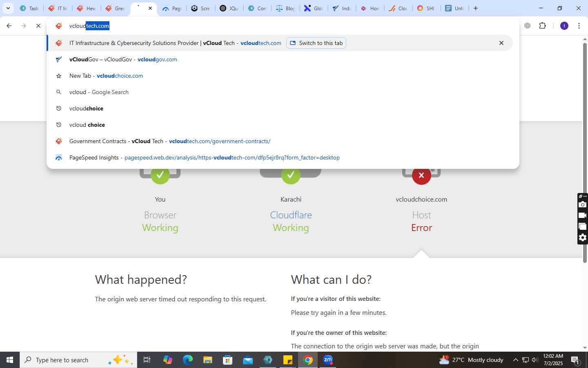Switch to the IT In tab
Image resolution: width=588 pixels, height=368 pixels.
coord(58,8)
